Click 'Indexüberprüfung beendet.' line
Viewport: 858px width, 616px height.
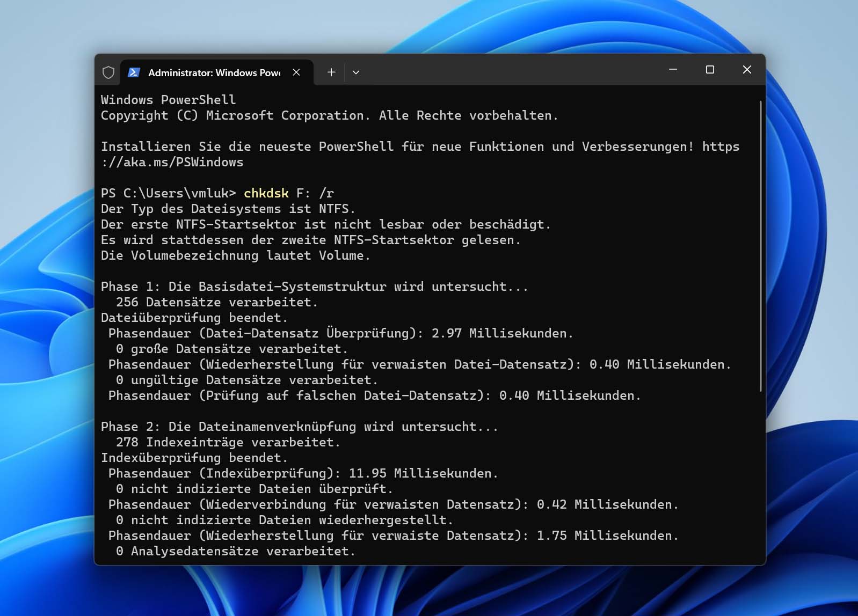[x=194, y=458]
